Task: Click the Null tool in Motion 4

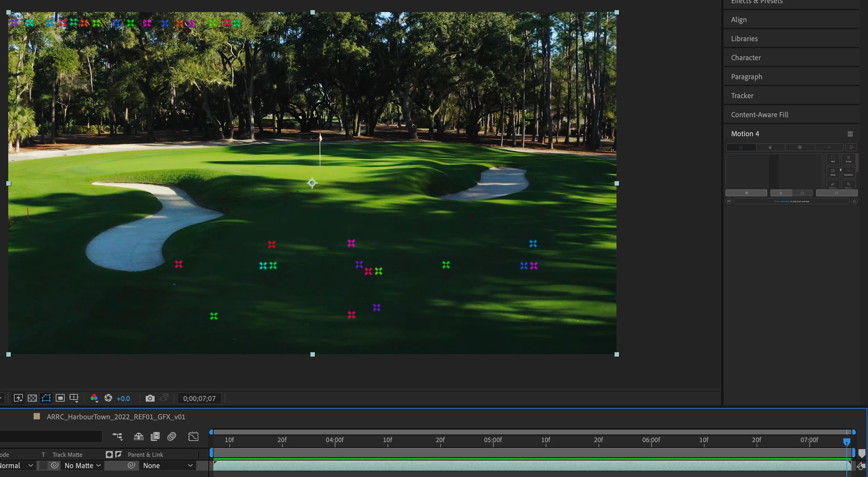Action: [x=833, y=159]
